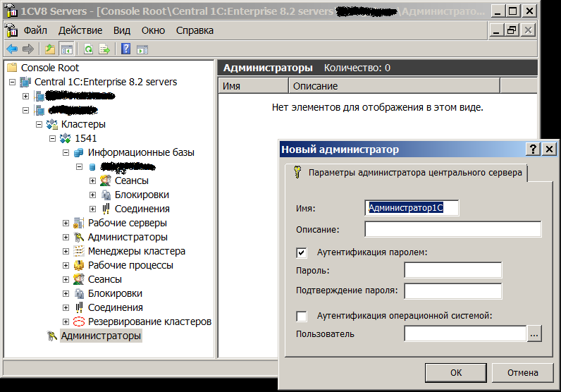This screenshot has width=561, height=392.
Task: Sort by the Описание column header
Action: tap(394, 86)
